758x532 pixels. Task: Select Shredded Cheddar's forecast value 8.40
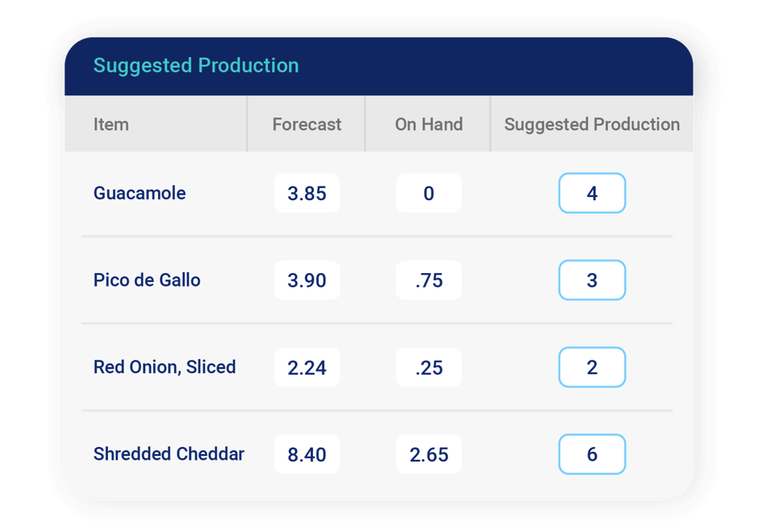(307, 454)
